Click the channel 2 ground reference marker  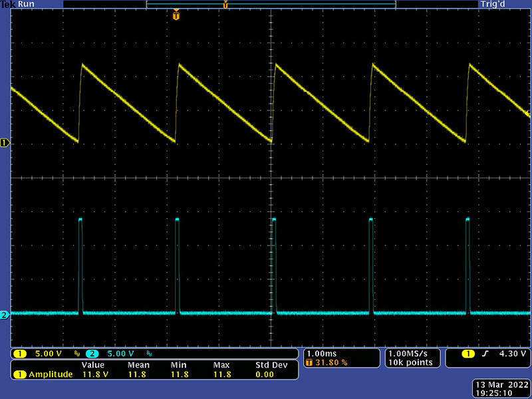click(x=5, y=315)
